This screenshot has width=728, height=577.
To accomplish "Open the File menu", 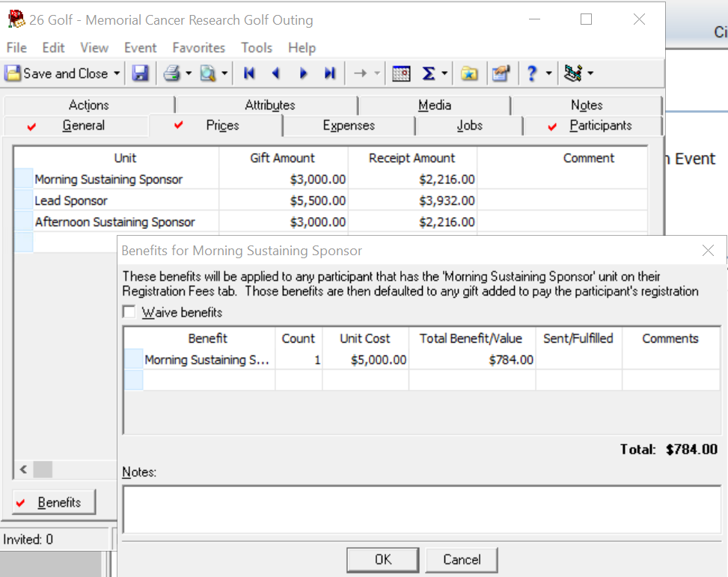I will click(x=16, y=47).
